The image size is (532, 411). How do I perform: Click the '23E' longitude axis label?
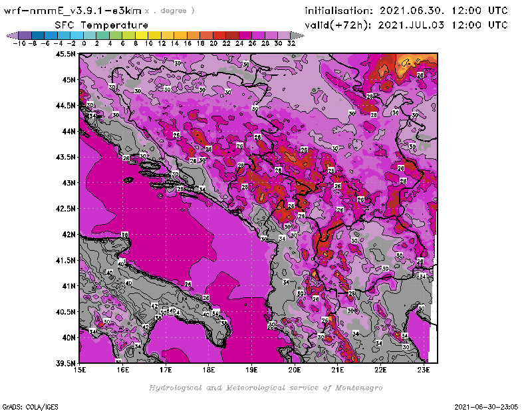point(424,370)
